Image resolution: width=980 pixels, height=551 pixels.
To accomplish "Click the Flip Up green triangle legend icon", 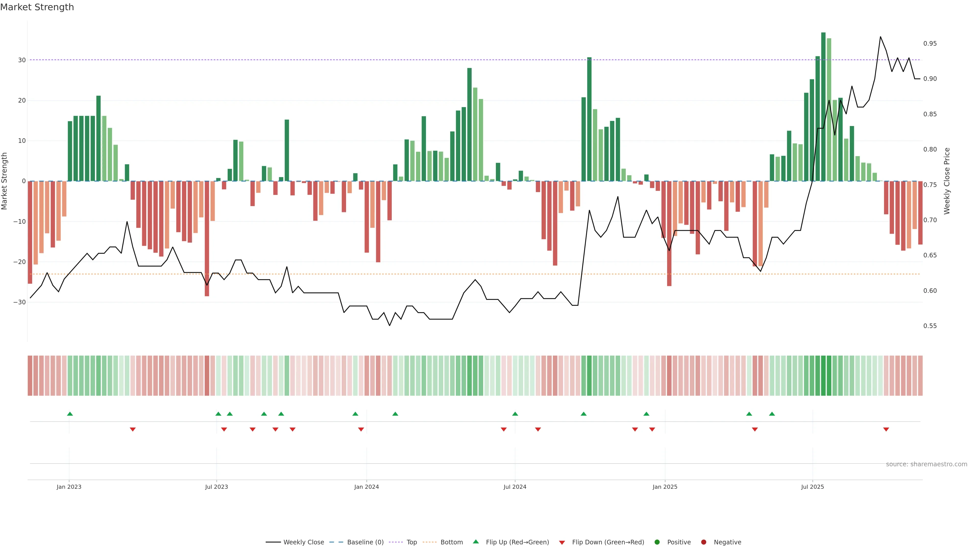I will point(475,542).
